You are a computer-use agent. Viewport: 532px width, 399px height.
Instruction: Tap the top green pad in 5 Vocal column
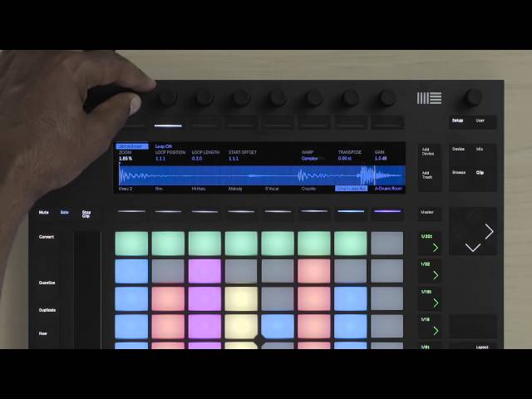point(278,244)
